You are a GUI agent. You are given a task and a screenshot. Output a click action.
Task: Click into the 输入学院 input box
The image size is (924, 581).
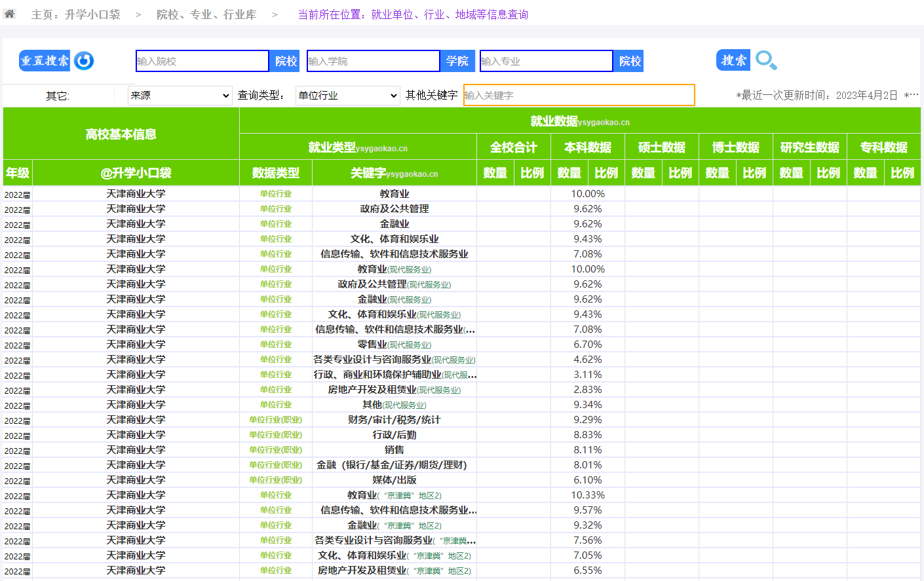373,61
